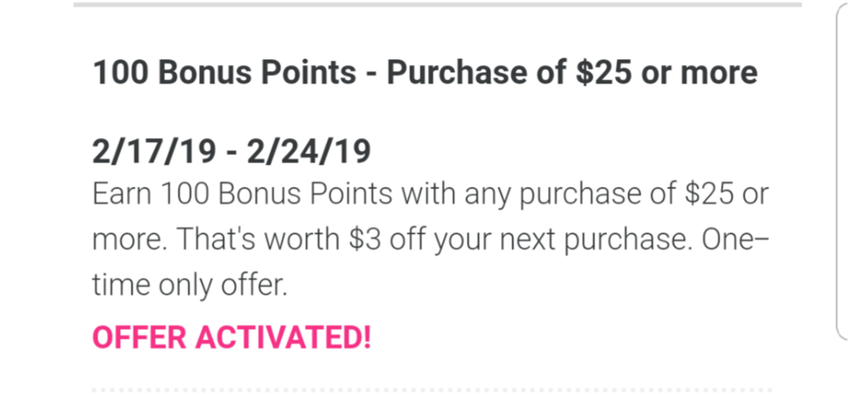Tap the pink OFFER ACTIVATED! label

pyautogui.click(x=231, y=337)
